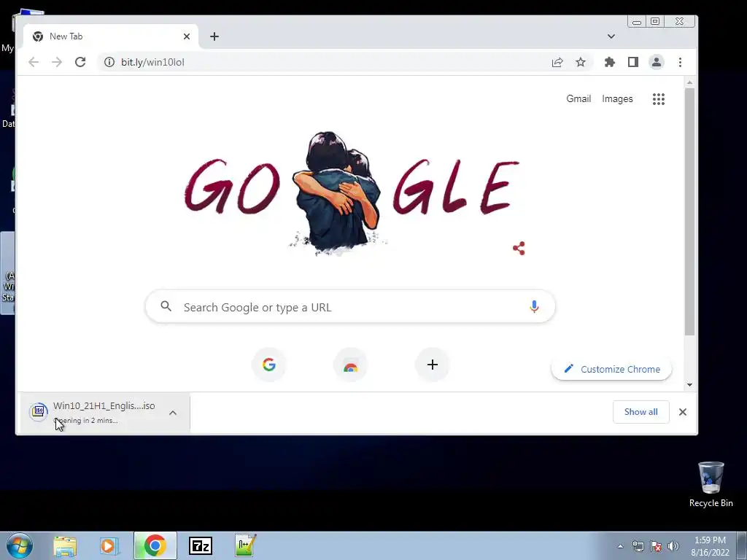Click the scrollbar up arrow
The width and height of the screenshot is (747, 560).
coord(689,83)
